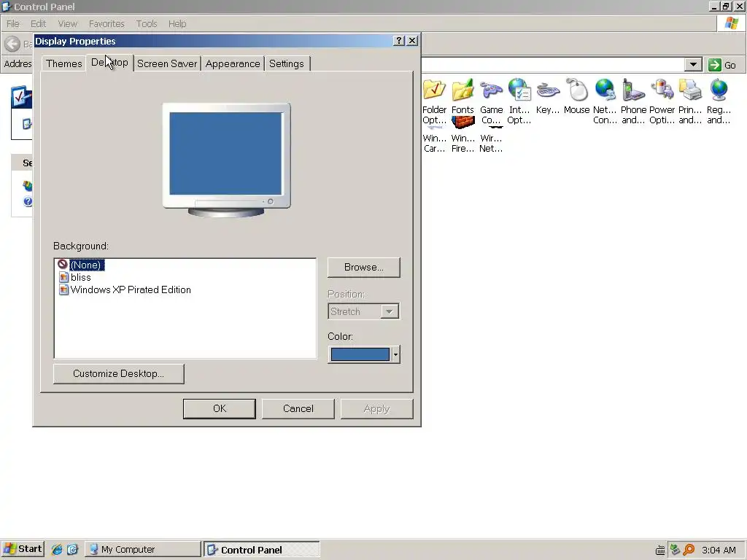The height and width of the screenshot is (560, 747).
Task: Click the keyboard tray icon
Action: [x=660, y=551]
